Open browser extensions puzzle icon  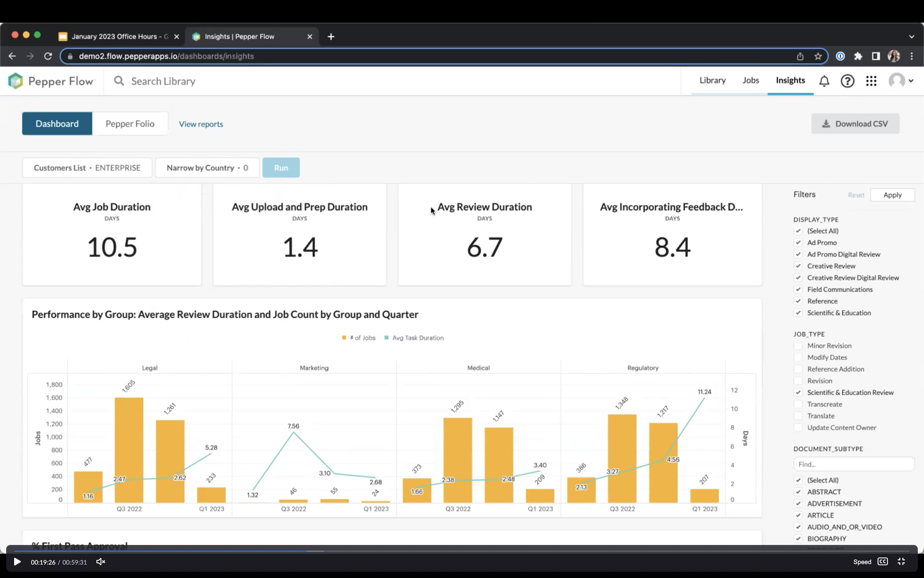point(858,56)
